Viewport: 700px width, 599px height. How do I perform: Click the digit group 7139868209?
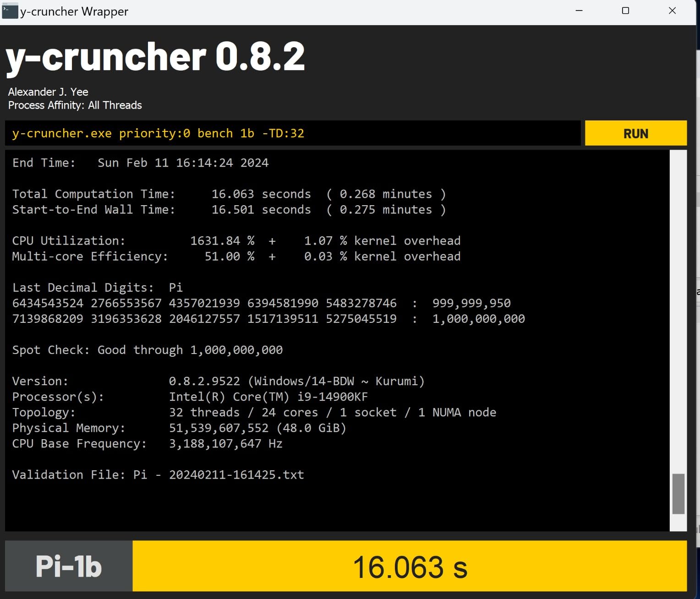[48, 319]
